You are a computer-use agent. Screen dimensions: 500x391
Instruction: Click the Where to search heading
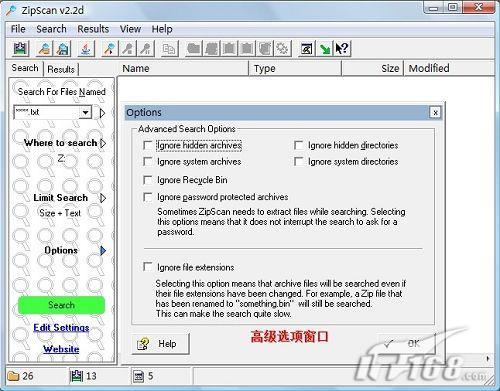pyautogui.click(x=60, y=143)
